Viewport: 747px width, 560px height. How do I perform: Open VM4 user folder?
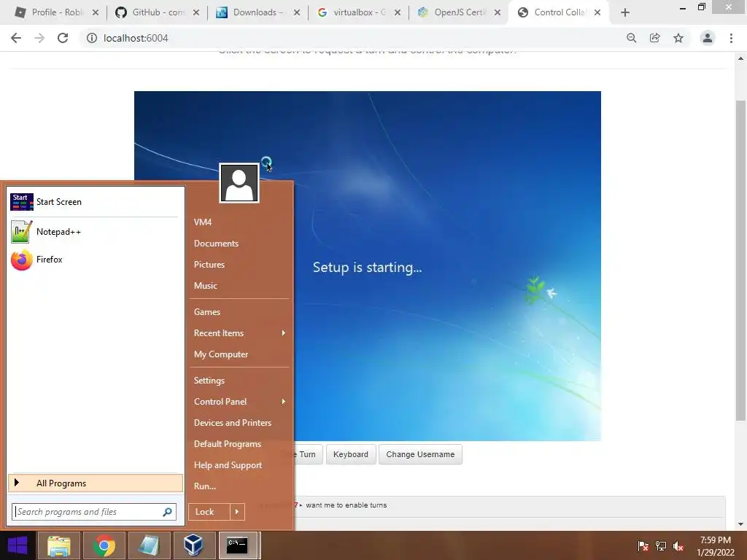coord(203,222)
